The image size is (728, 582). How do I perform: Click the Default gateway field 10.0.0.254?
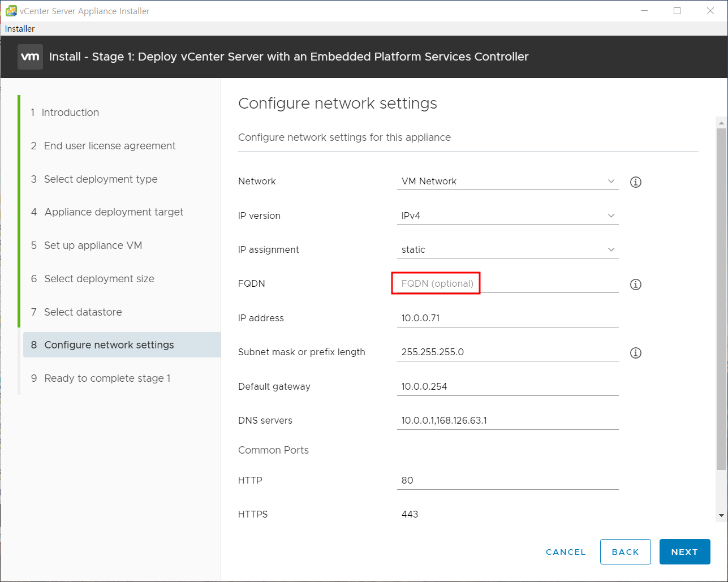(507, 386)
